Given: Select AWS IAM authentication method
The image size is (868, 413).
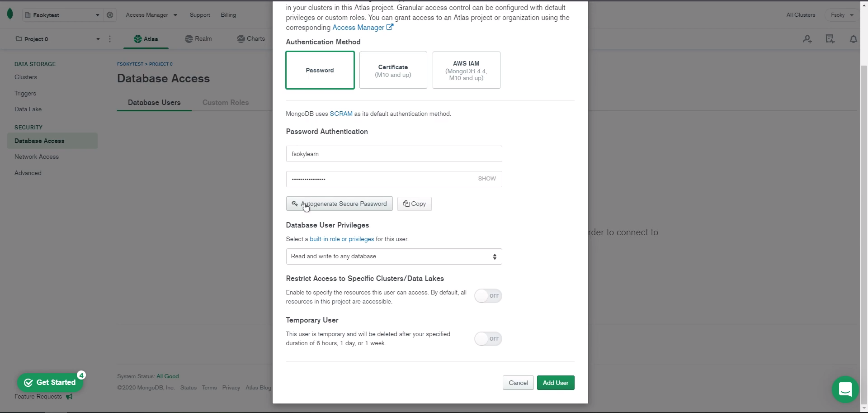Looking at the screenshot, I should tap(467, 70).
